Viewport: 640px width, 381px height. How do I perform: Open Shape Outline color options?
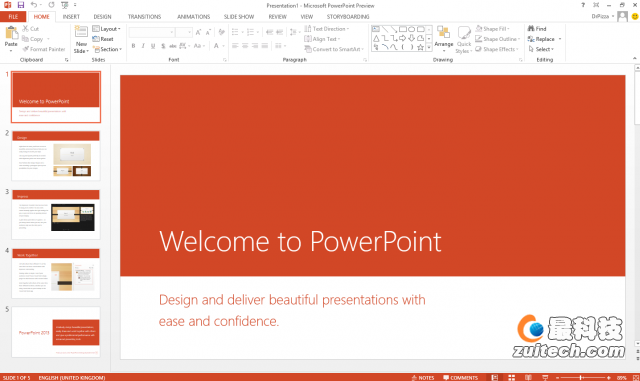click(x=498, y=39)
